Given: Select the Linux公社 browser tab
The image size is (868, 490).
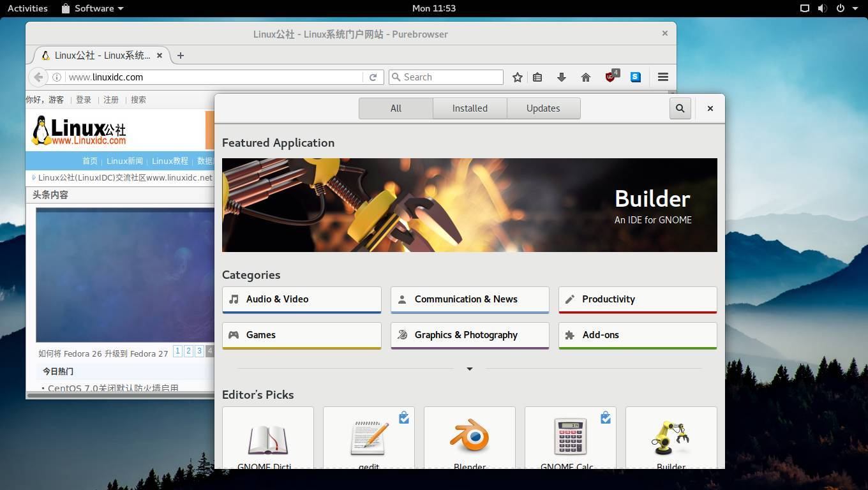Looking at the screenshot, I should (x=102, y=56).
